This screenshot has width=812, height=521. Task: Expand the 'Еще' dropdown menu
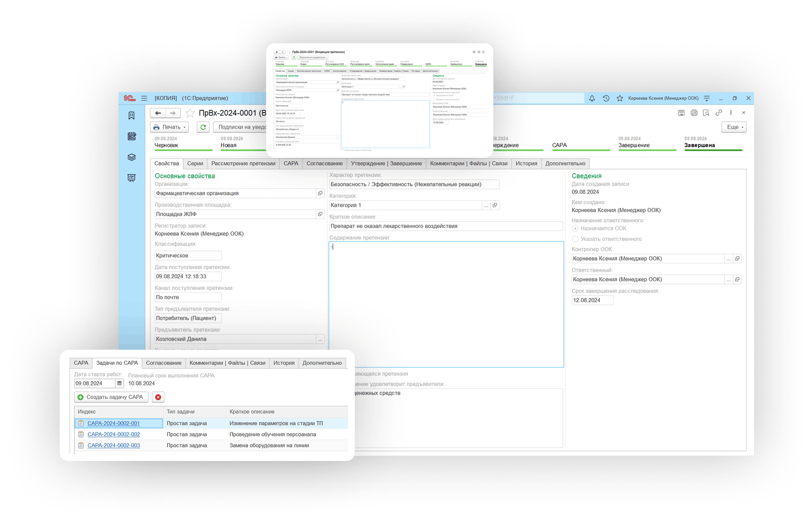734,127
